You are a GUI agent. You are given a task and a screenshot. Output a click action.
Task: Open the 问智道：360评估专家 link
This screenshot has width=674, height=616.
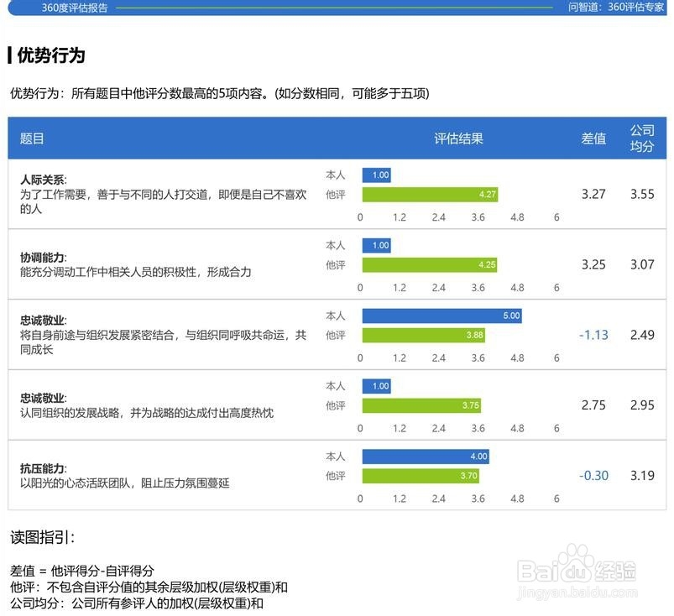pos(618,10)
